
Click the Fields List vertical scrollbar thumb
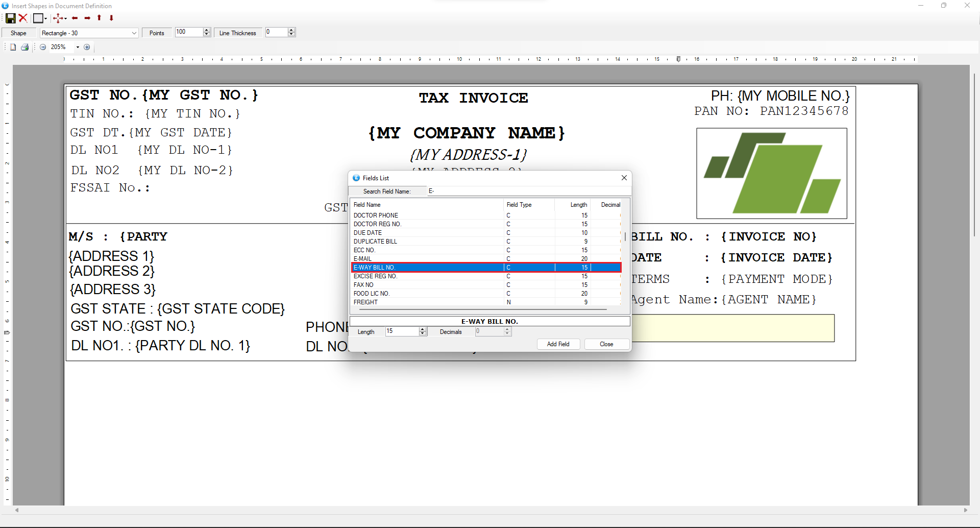pyautogui.click(x=625, y=237)
